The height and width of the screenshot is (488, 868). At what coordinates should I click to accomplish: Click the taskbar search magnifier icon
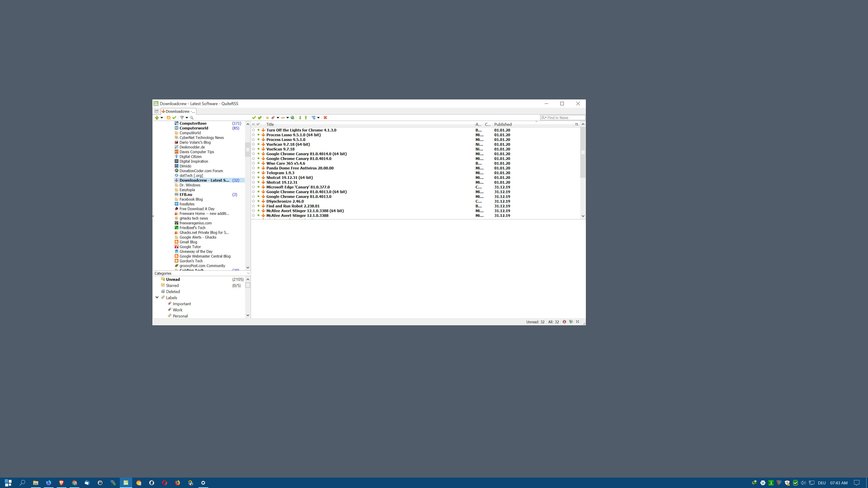23,483
